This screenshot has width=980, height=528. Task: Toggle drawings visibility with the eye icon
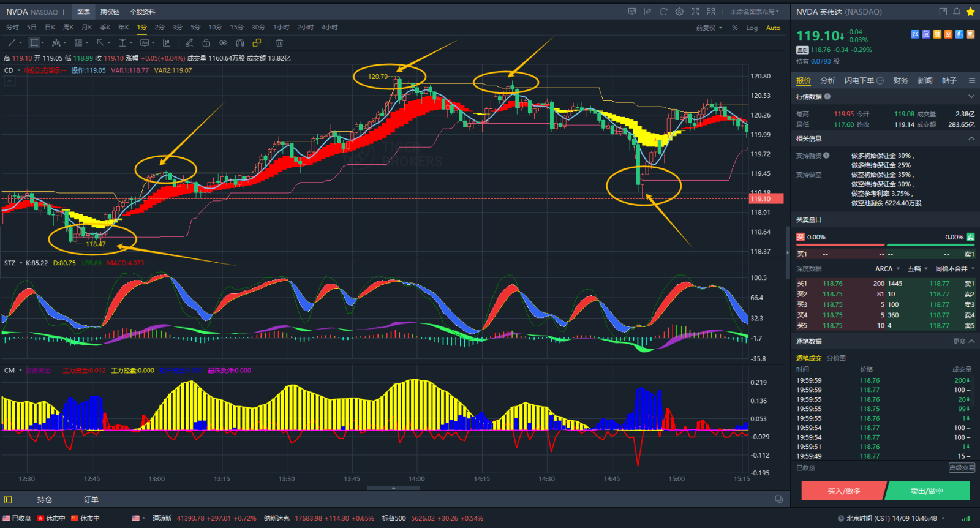[x=223, y=43]
